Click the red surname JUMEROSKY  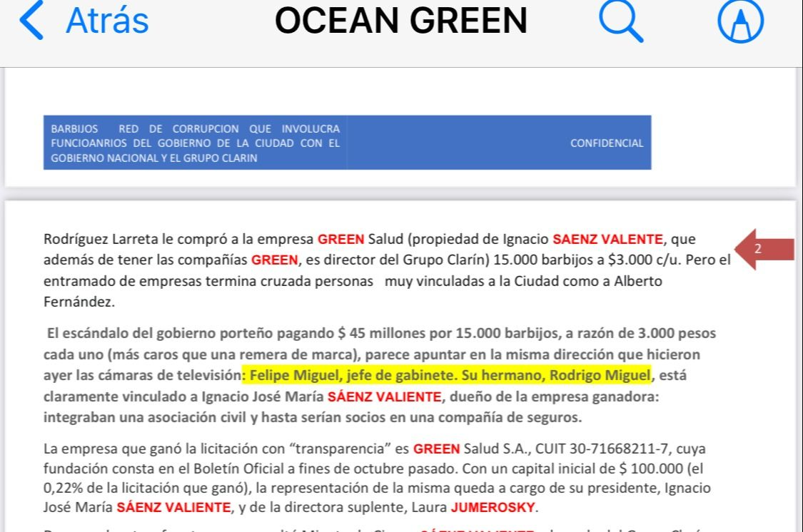[x=493, y=508]
